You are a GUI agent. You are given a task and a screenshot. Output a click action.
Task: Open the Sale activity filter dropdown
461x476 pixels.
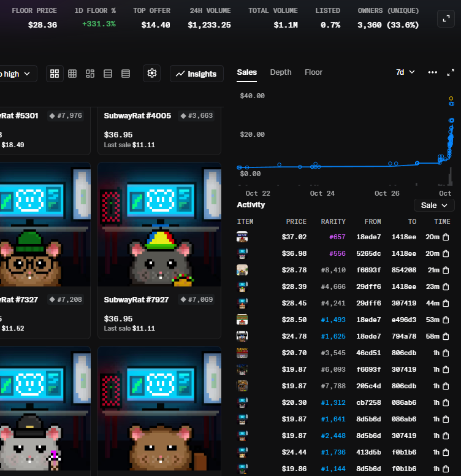click(x=434, y=205)
